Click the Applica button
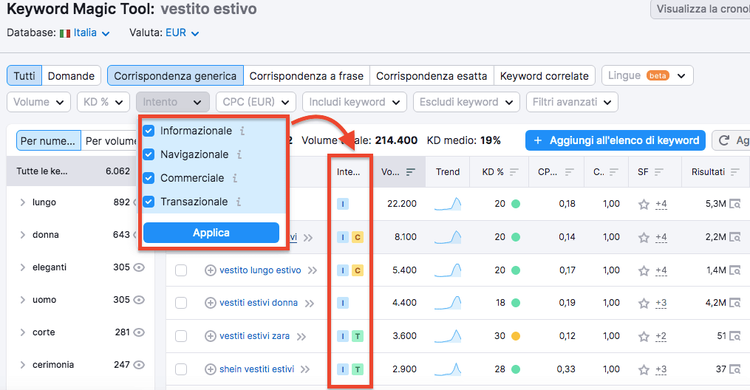 click(x=211, y=233)
